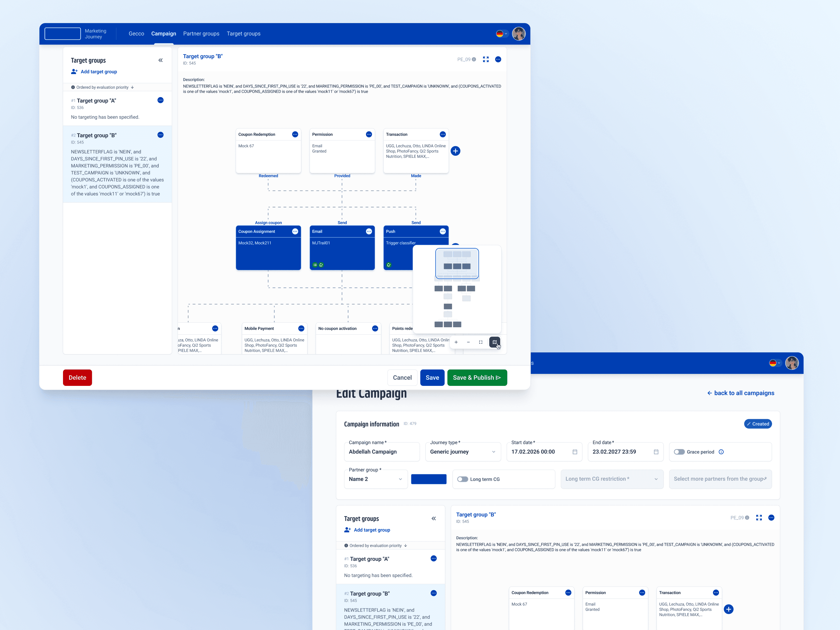Open Mobile Payment node options
The image size is (840, 630).
(301, 328)
